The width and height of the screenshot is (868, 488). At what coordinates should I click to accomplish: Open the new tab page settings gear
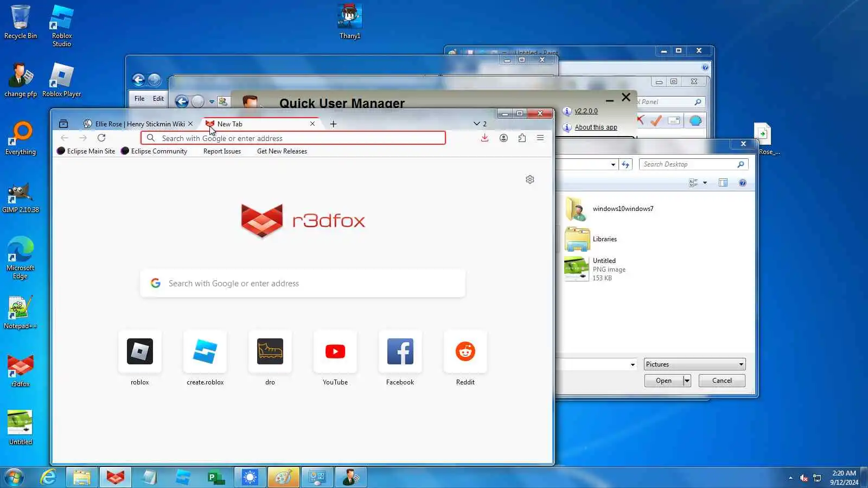[530, 179]
